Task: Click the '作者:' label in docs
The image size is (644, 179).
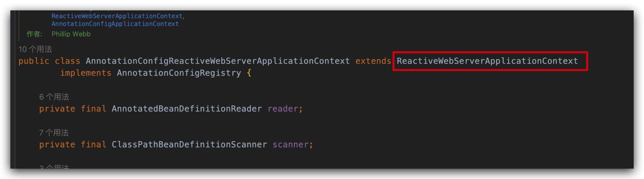Action: tap(34, 34)
